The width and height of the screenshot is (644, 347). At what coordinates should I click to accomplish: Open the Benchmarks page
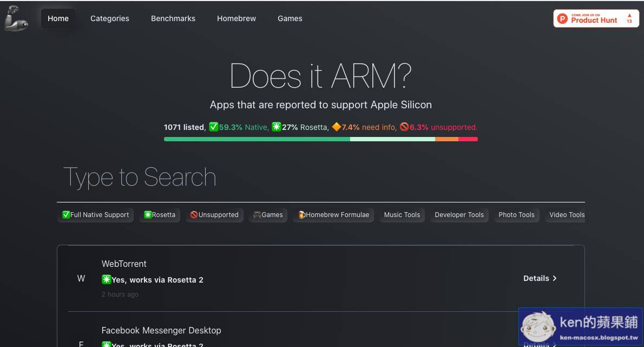tap(173, 18)
